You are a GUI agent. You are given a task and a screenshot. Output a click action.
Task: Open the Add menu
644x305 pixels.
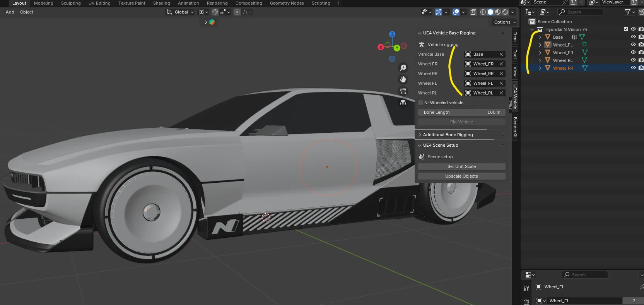click(x=10, y=12)
